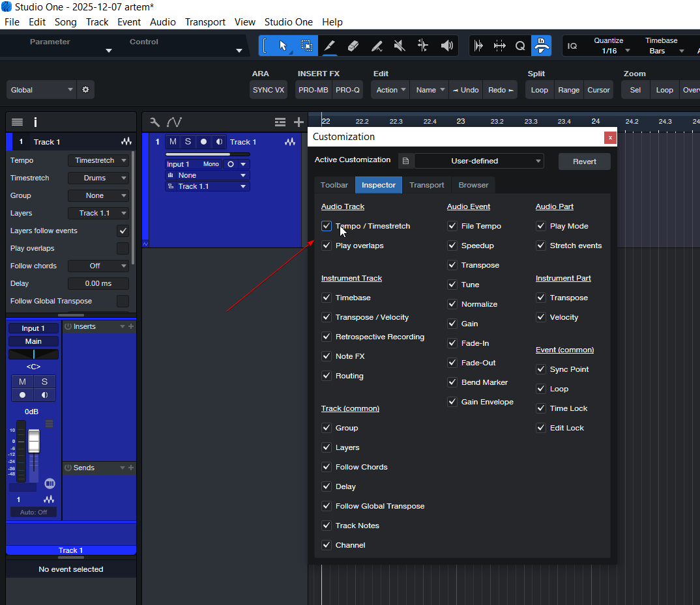Select the Eraser tool in toolbar
Screen dimensions: 700x605
(x=353, y=46)
